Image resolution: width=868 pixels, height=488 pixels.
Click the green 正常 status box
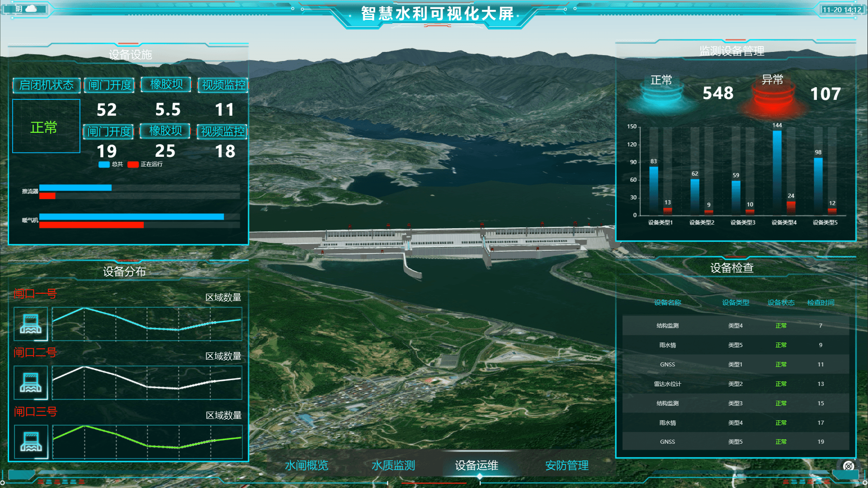(x=46, y=126)
